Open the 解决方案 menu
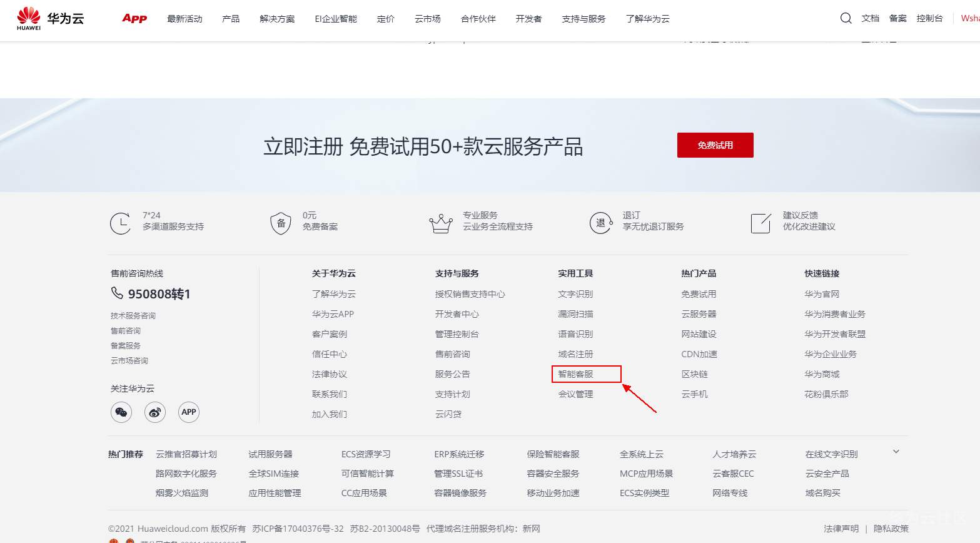Screen dimensions: 980x543 [x=277, y=19]
